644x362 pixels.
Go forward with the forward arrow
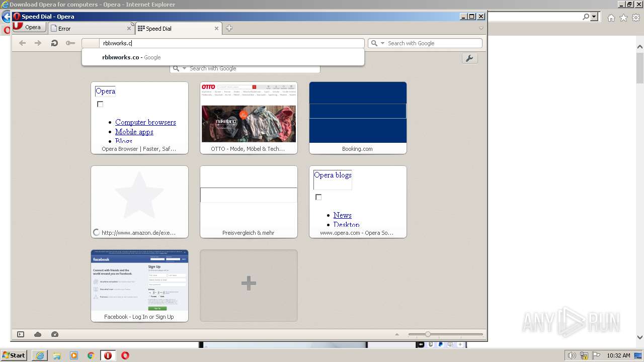click(x=38, y=43)
